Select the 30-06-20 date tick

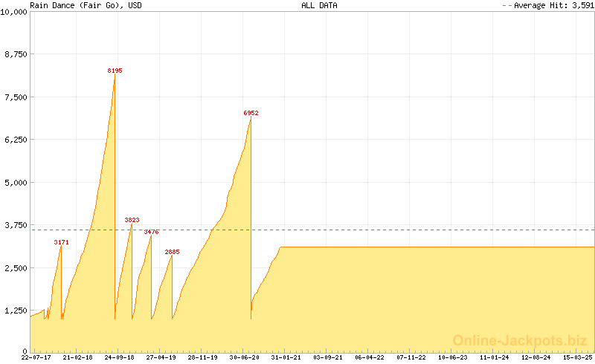pos(245,357)
